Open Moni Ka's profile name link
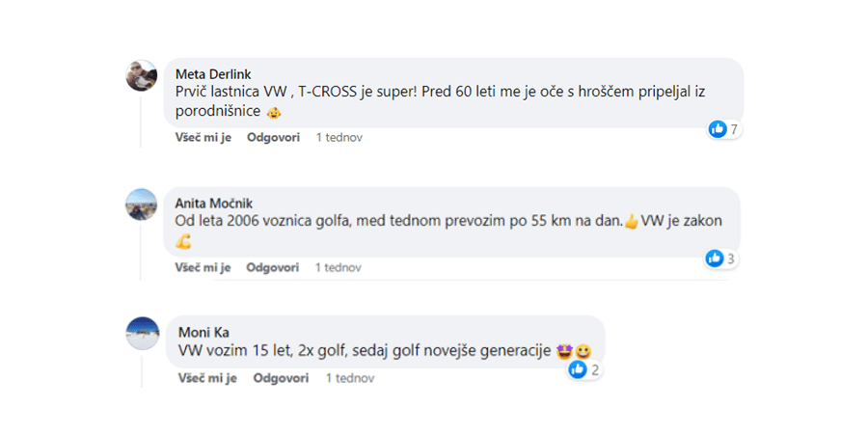This screenshot has width=868, height=436. (x=203, y=332)
